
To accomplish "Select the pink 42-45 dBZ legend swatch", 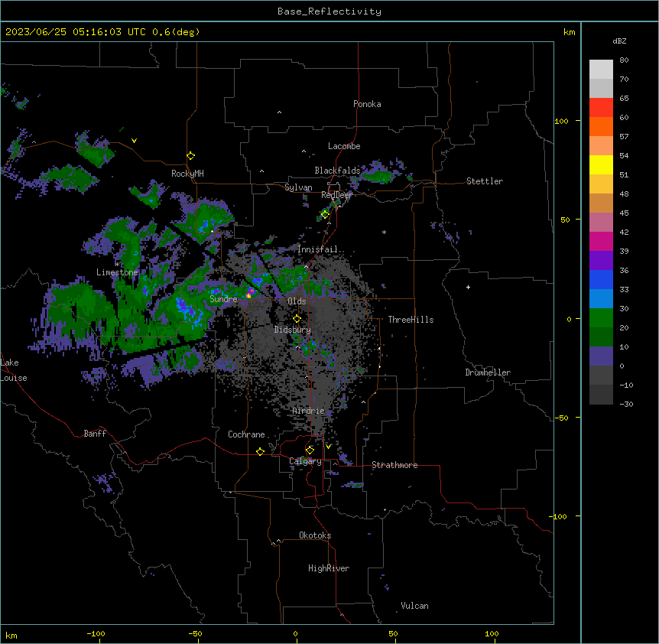I will point(601,222).
